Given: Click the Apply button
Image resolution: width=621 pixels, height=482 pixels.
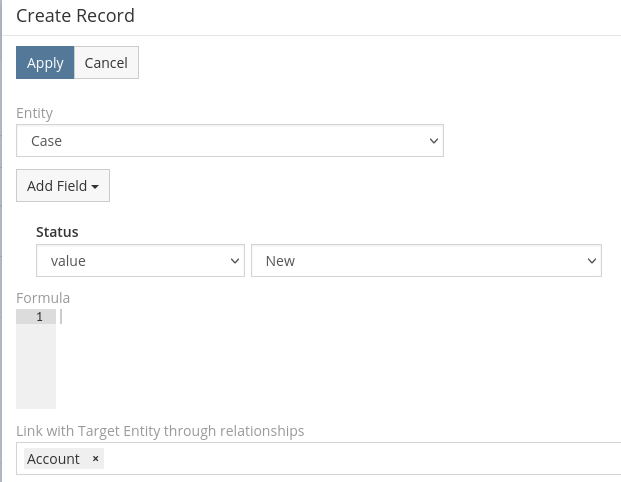Looking at the screenshot, I should pos(45,63).
